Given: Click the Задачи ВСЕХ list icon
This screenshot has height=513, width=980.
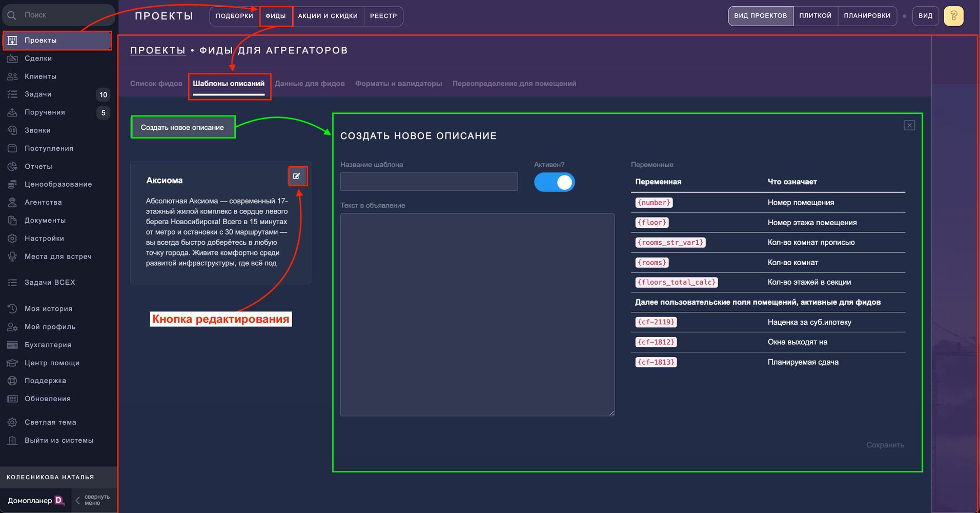Looking at the screenshot, I should coord(12,283).
